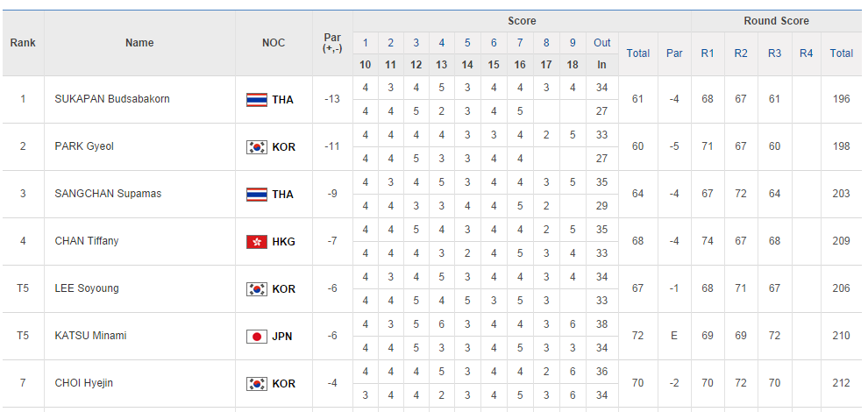Click Hong Kong flag beside CHAN Tiffany
Image resolution: width=868 pixels, height=412 pixels.
(x=256, y=241)
